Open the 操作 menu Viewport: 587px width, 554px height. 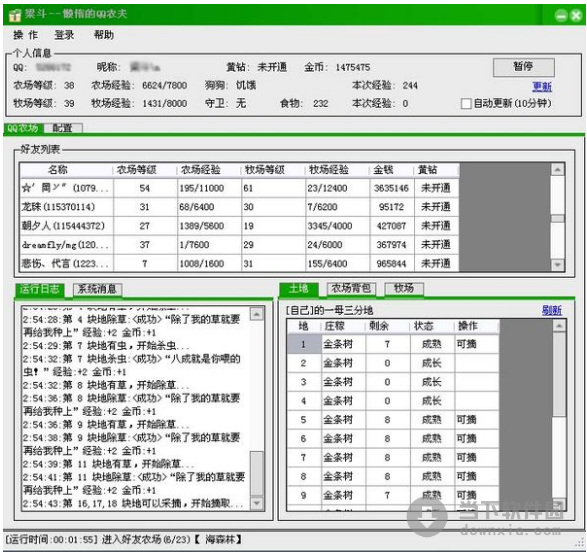point(26,35)
